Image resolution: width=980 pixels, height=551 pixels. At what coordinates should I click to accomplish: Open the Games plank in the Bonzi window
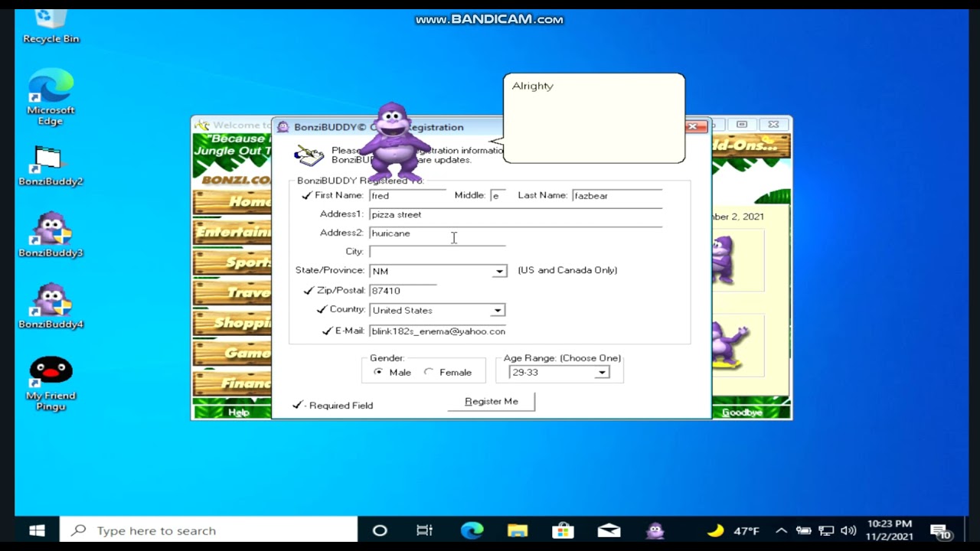(x=232, y=353)
